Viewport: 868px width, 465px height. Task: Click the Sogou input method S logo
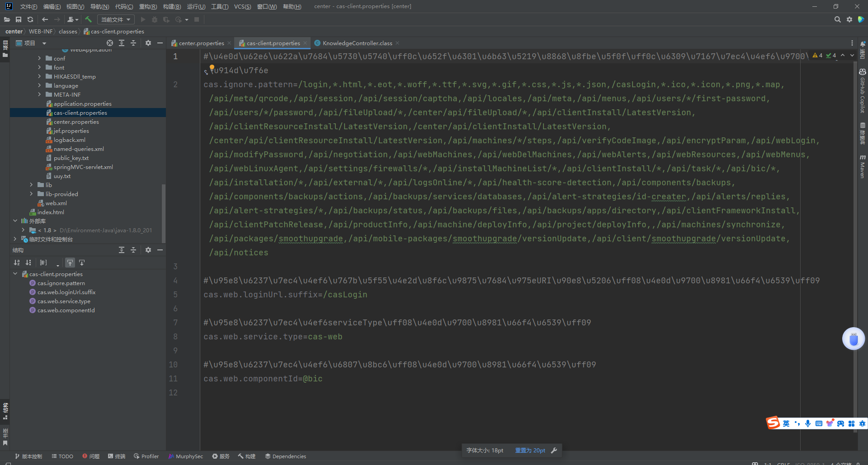pos(773,423)
